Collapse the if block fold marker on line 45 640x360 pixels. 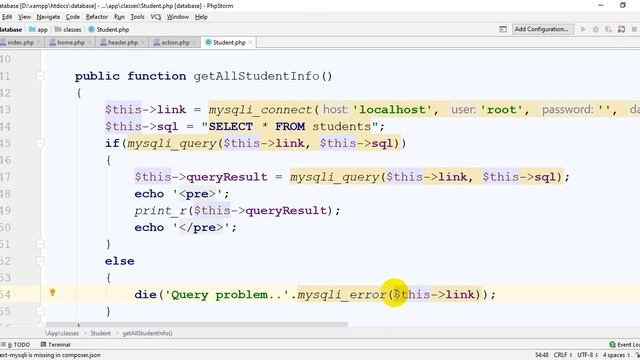(x=40, y=143)
